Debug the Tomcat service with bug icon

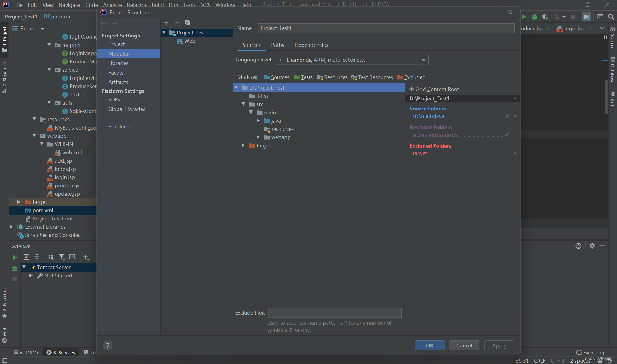tap(15, 268)
